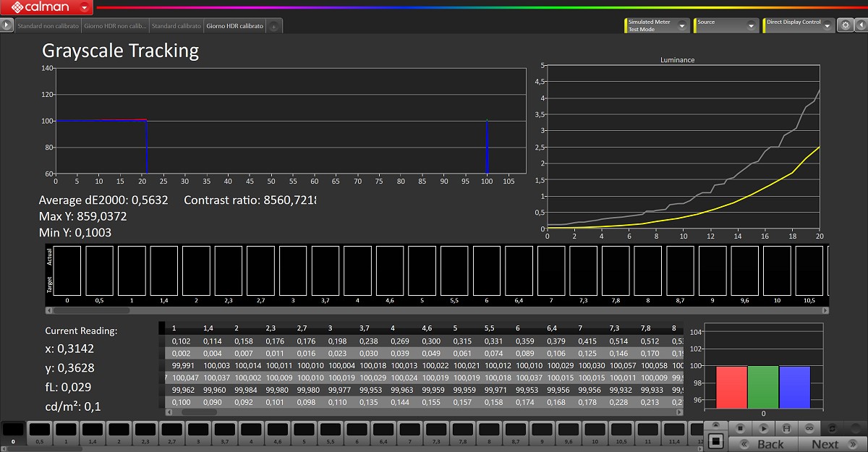The width and height of the screenshot is (868, 452).
Task: Add a new tab with plus button
Action: [x=273, y=27]
